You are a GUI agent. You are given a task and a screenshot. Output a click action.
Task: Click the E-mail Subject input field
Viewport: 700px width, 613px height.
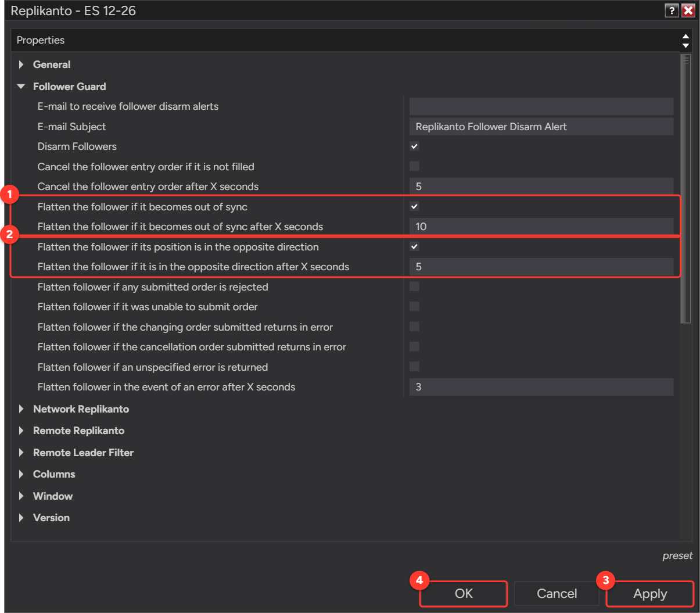[x=541, y=127]
